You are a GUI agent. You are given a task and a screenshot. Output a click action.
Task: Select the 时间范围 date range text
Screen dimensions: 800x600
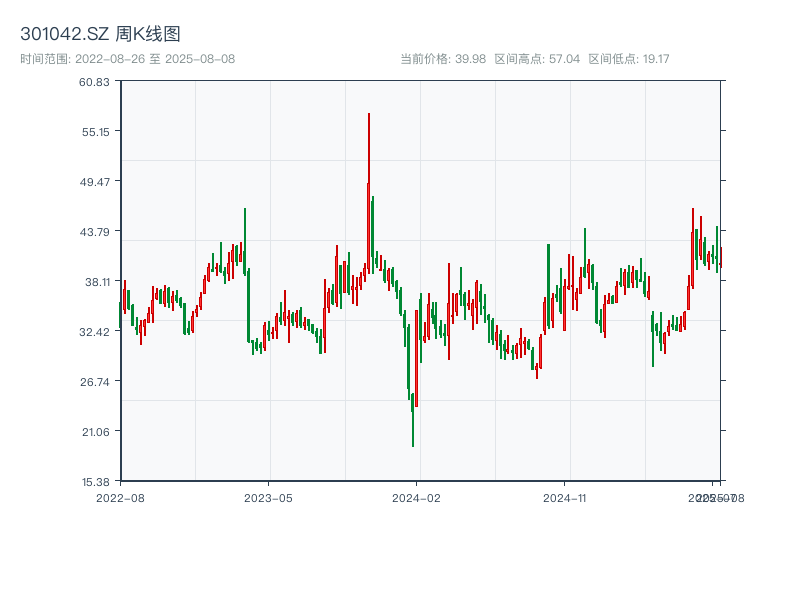click(x=127, y=59)
